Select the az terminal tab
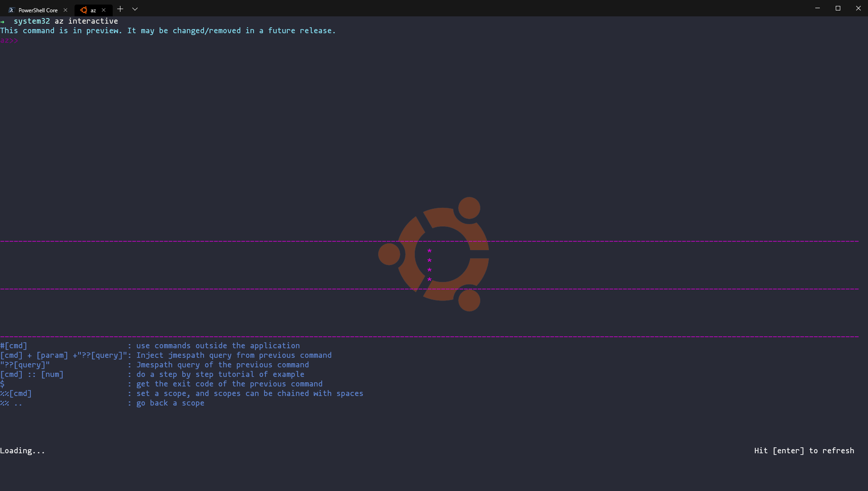The width and height of the screenshot is (868, 491). pyautogui.click(x=93, y=10)
